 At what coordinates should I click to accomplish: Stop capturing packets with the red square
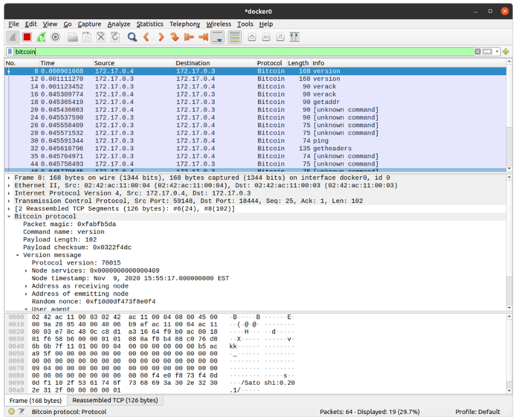click(27, 37)
